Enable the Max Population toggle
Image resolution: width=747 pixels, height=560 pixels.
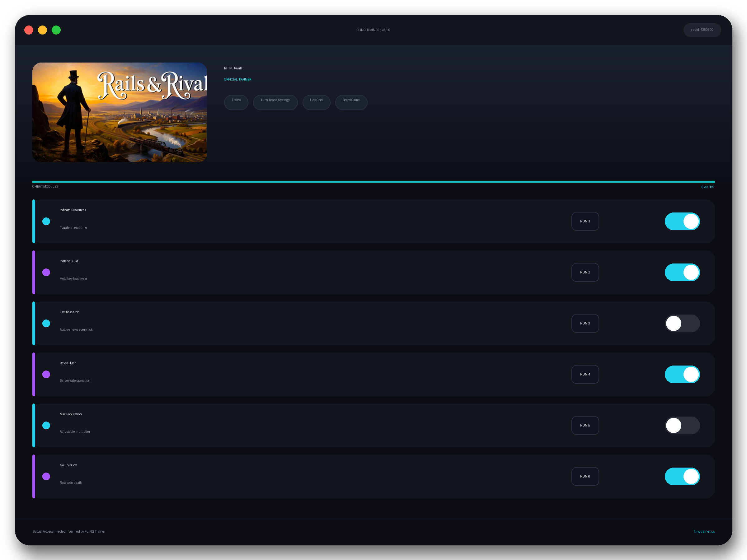coord(682,425)
